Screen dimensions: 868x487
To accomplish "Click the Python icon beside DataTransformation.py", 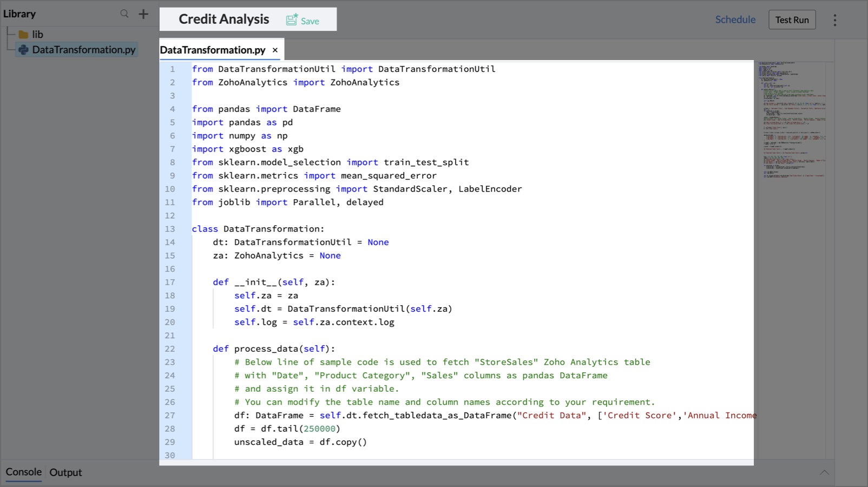I will point(24,50).
